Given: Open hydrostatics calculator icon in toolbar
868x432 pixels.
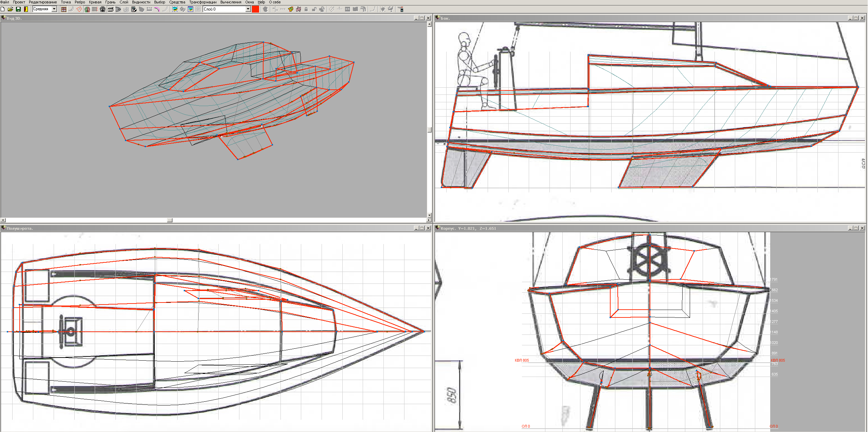Looking at the screenshot, I should click(134, 9).
